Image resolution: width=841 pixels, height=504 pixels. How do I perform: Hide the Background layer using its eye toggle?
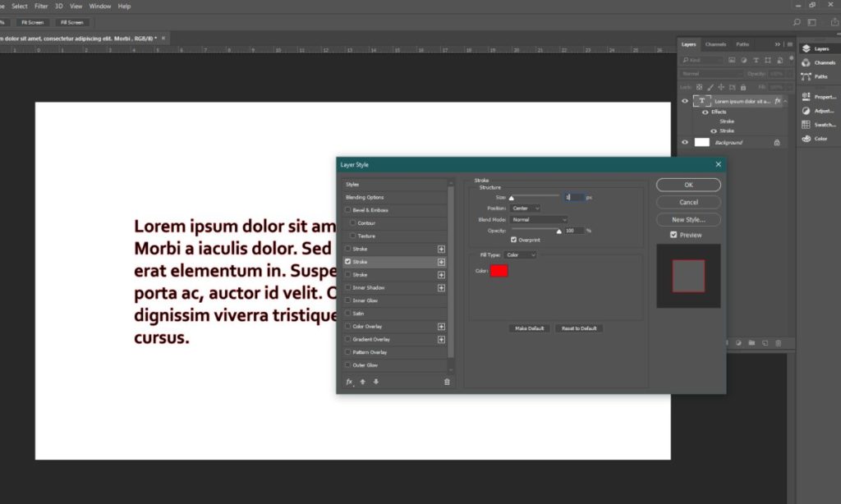685,142
